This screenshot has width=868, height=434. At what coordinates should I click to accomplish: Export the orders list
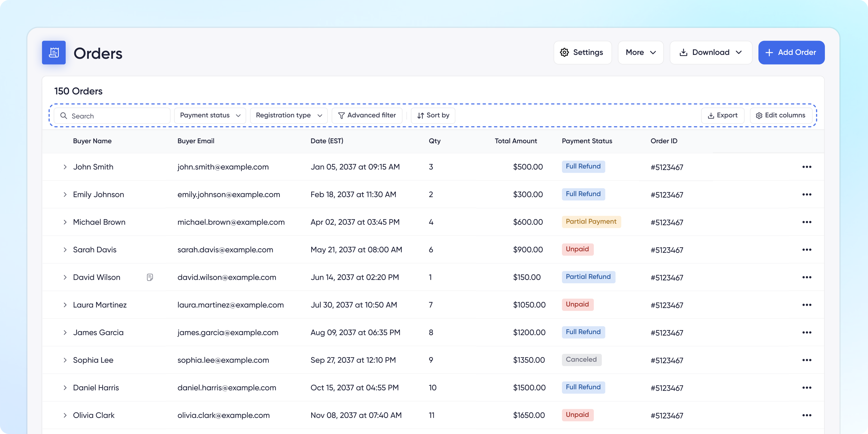[722, 116]
